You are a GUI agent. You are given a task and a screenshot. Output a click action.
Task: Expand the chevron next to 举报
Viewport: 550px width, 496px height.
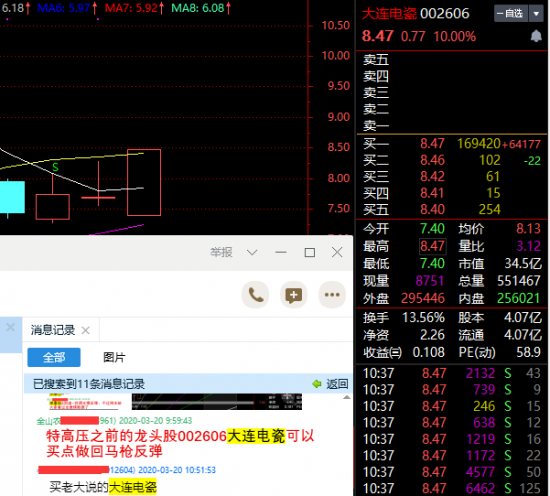(x=252, y=252)
